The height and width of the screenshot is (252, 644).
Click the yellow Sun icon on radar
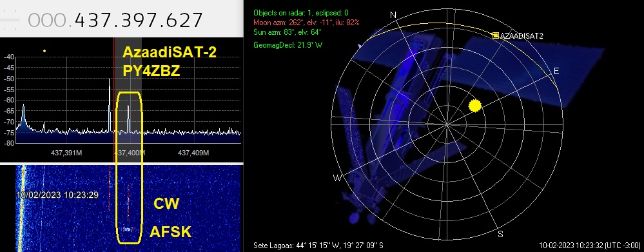click(x=475, y=106)
